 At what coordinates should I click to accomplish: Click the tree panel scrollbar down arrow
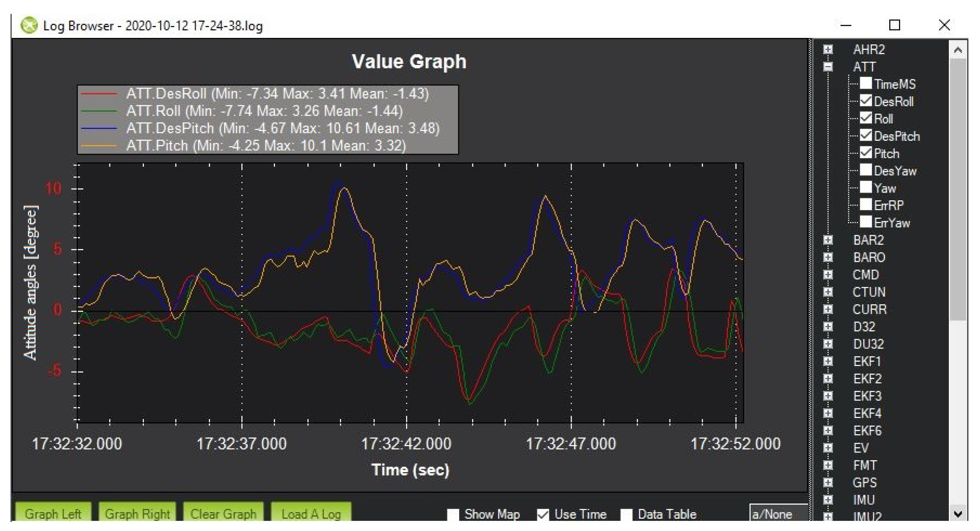(x=958, y=514)
